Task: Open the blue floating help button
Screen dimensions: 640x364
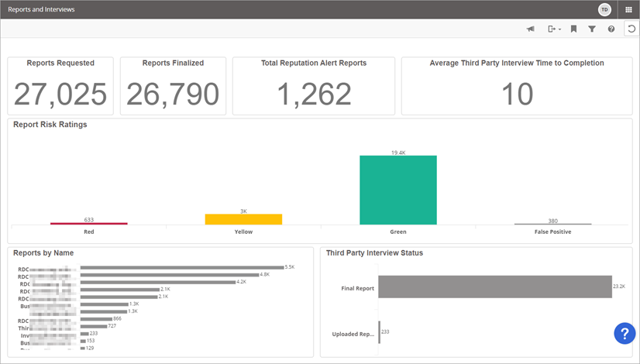Action: (625, 333)
